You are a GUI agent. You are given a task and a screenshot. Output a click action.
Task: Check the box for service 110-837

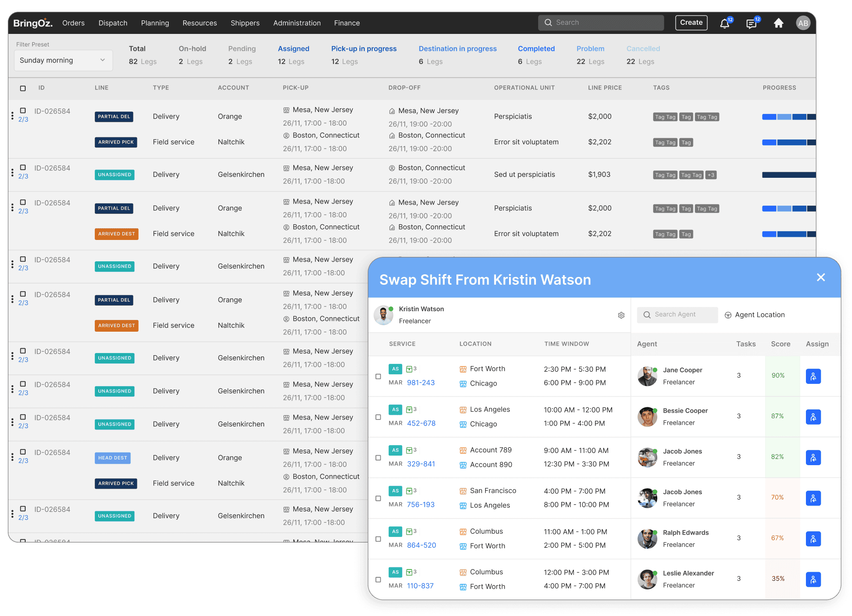tap(378, 579)
